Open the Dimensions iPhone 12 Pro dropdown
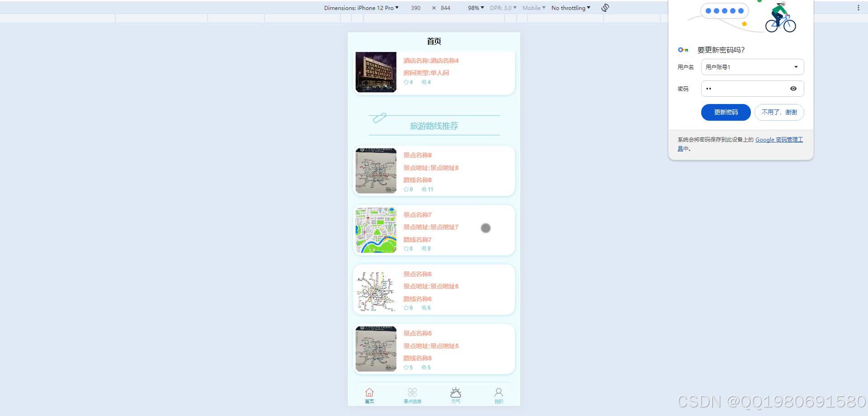Image resolution: width=868 pixels, height=416 pixels. click(361, 8)
